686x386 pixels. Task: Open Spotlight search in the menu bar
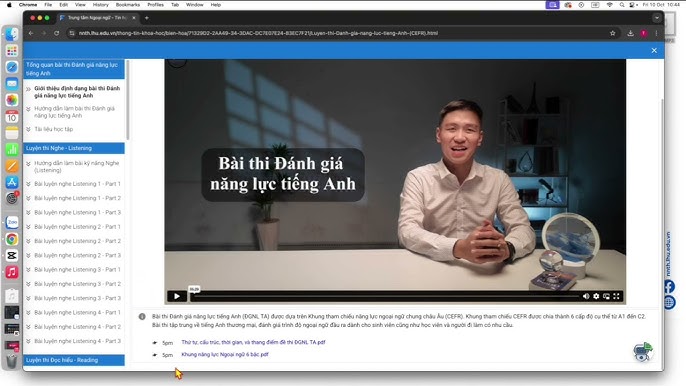point(622,5)
